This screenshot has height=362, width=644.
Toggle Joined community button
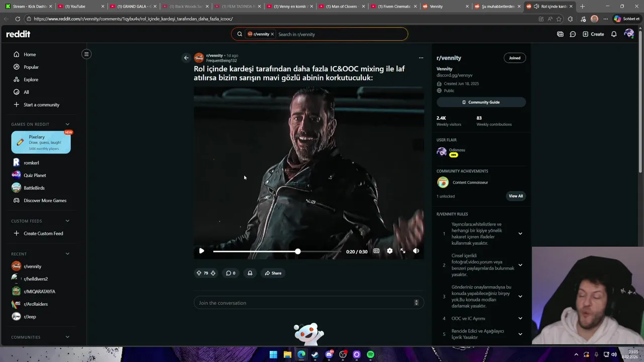click(x=515, y=58)
